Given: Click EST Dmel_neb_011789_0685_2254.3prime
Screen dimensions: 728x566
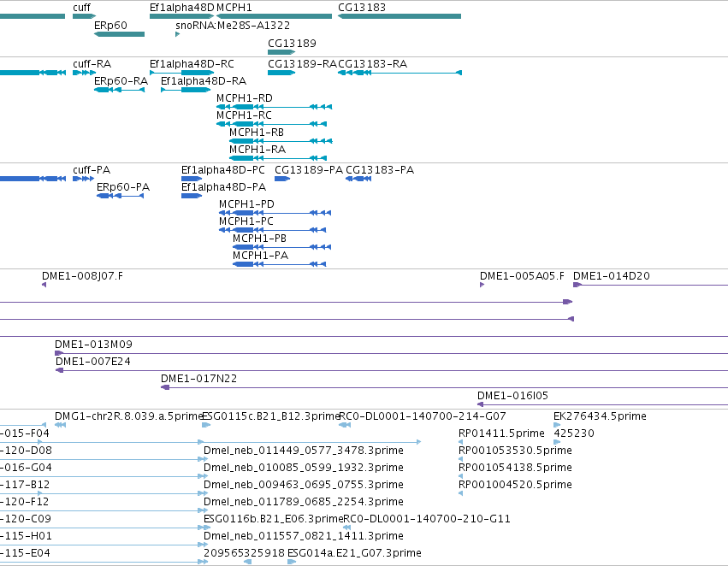Looking at the screenshot, I should tap(304, 502).
